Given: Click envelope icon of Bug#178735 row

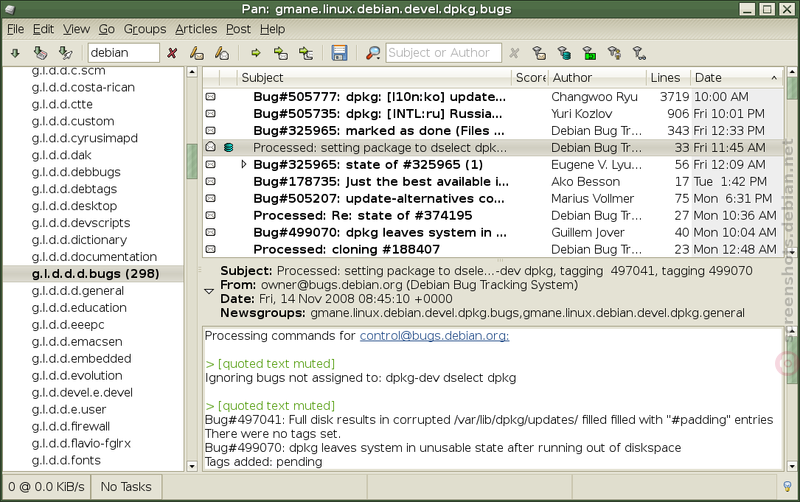Looking at the screenshot, I should 210,181.
